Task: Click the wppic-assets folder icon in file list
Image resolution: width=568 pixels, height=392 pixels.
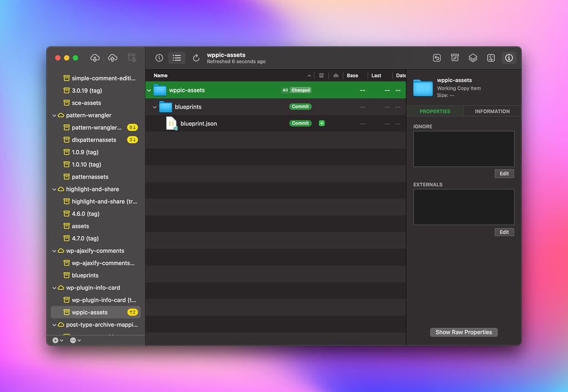Action: pos(160,90)
